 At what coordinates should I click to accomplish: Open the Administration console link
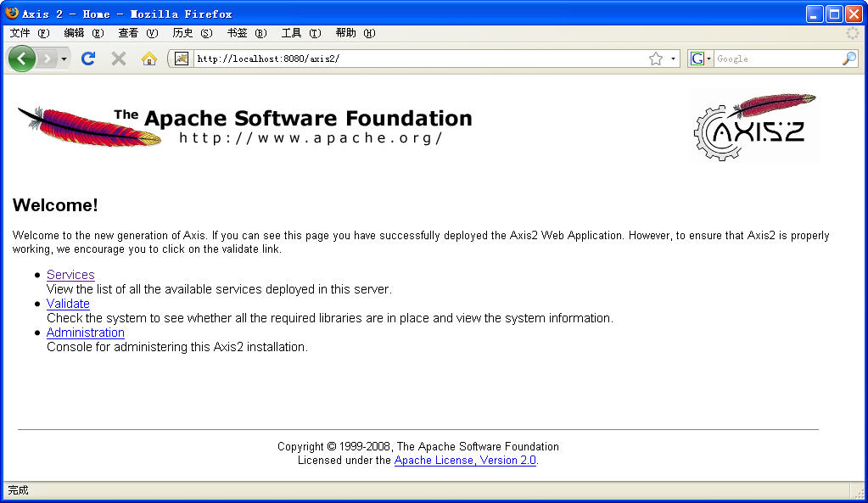pyautogui.click(x=85, y=332)
